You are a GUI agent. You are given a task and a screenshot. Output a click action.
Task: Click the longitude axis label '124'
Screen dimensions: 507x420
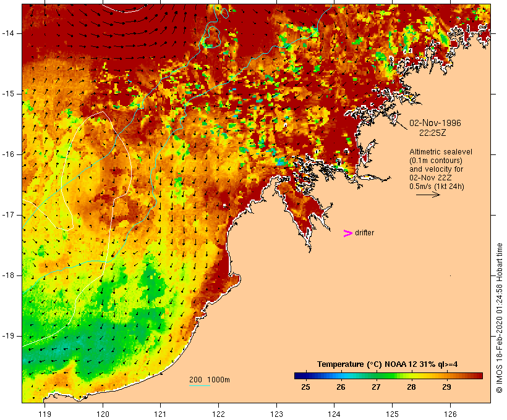[x=334, y=414]
